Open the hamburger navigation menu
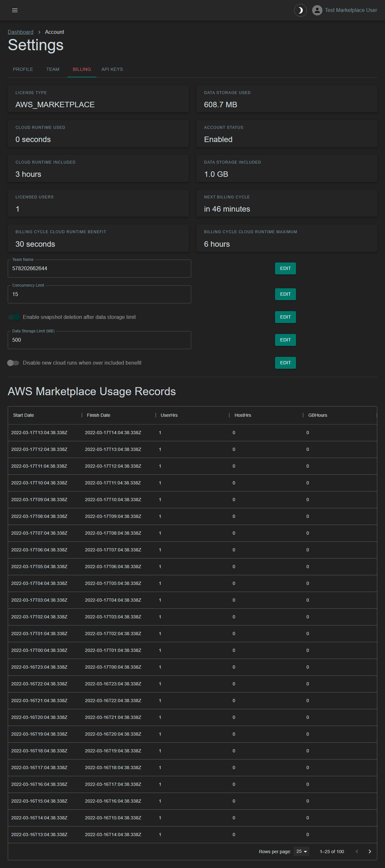This screenshot has height=868, width=385. 15,10
